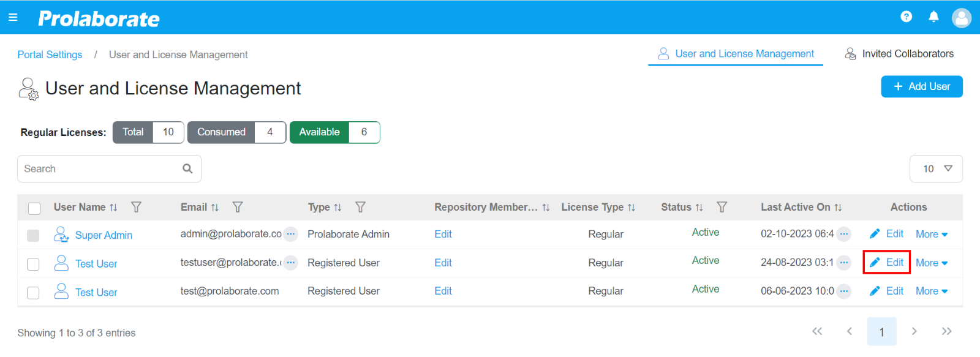This screenshot has height=357, width=980.
Task: Switch to User and License Management tab
Action: coord(736,54)
